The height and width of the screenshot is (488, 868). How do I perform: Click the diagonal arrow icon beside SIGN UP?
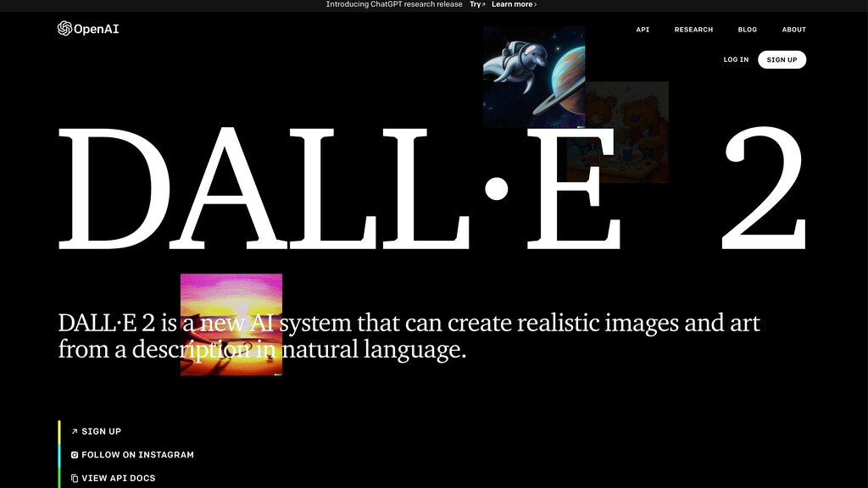point(75,430)
